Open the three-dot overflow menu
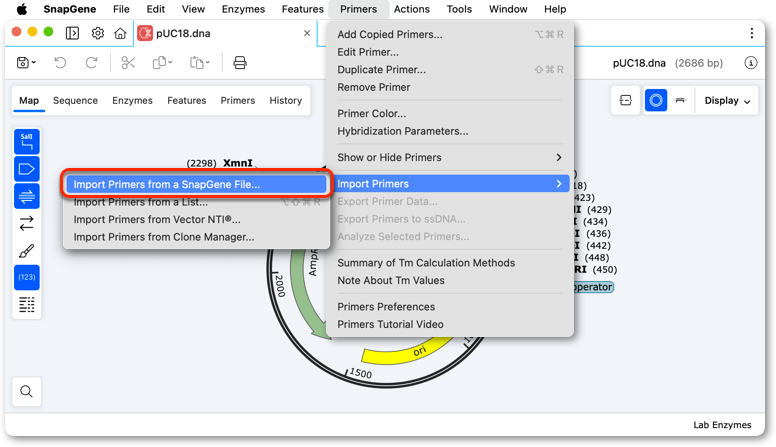The width and height of the screenshot is (776, 447). click(751, 33)
